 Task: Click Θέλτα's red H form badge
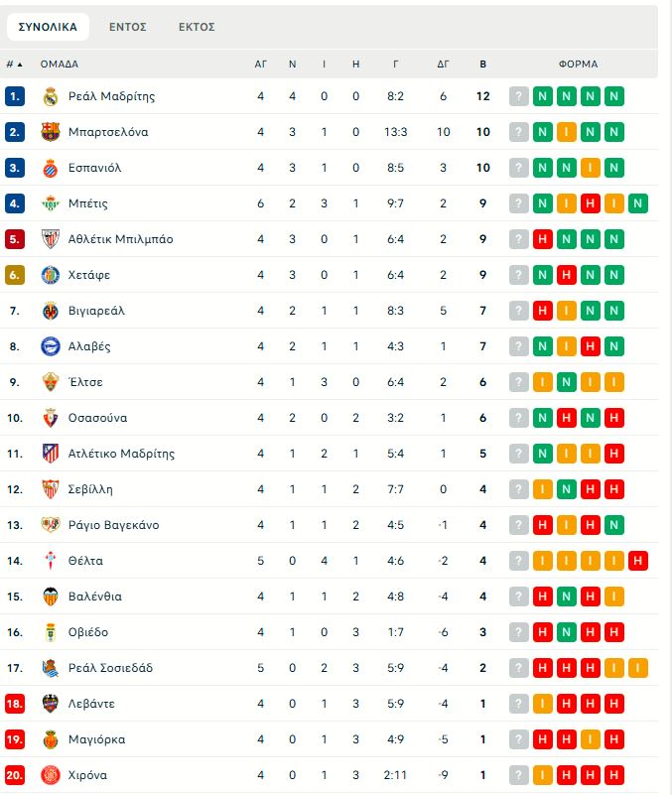pos(638,561)
